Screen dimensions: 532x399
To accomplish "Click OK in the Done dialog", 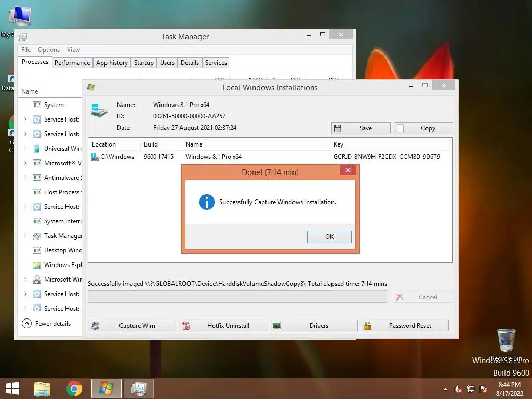I will point(329,237).
